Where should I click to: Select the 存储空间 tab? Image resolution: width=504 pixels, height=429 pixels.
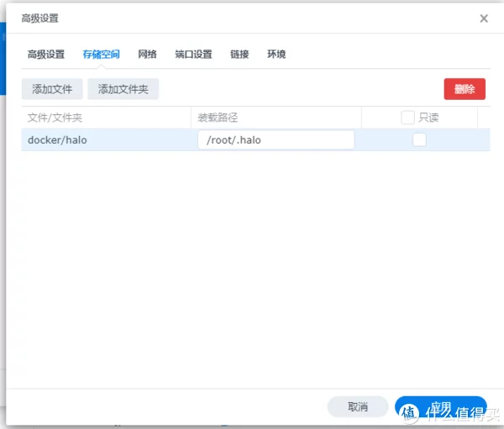[x=102, y=54]
